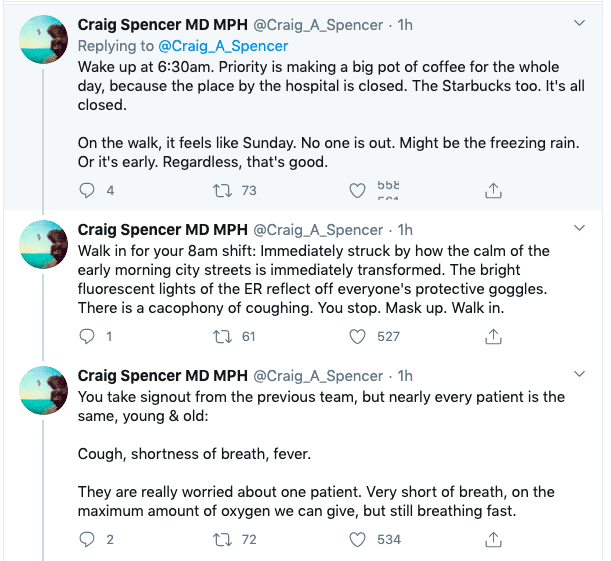Image resolution: width=611 pixels, height=561 pixels.
Task: Like the 'Wake up at 6:30am' tweet
Action: [x=357, y=190]
